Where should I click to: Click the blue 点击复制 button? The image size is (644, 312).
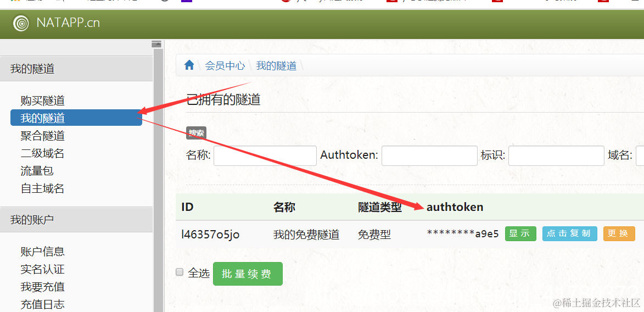[570, 233]
